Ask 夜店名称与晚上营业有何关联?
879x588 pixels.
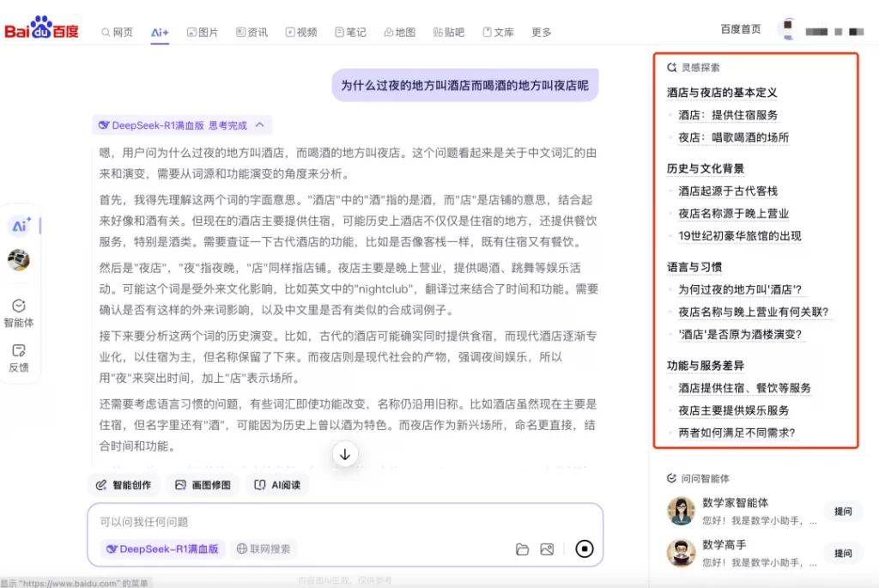coord(754,312)
